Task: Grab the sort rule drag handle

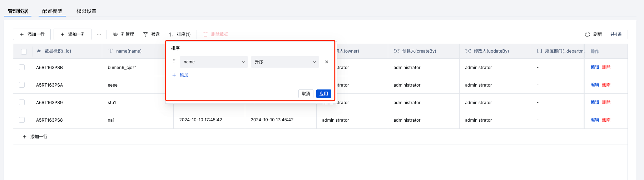Action: click(174, 61)
